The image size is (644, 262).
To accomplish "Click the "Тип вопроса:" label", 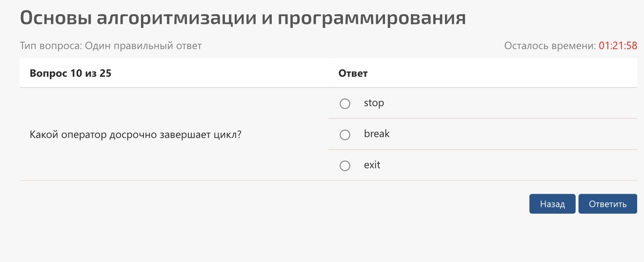I will coord(51,46).
